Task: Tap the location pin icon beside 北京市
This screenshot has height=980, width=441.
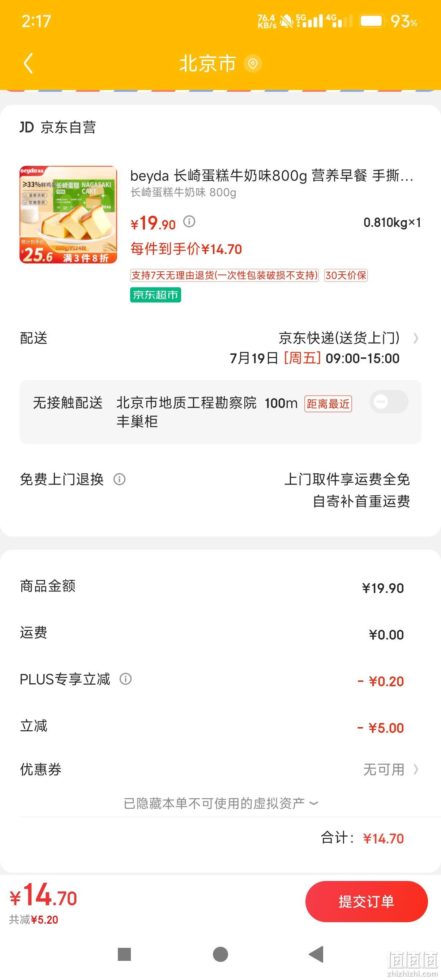Action: tap(253, 63)
